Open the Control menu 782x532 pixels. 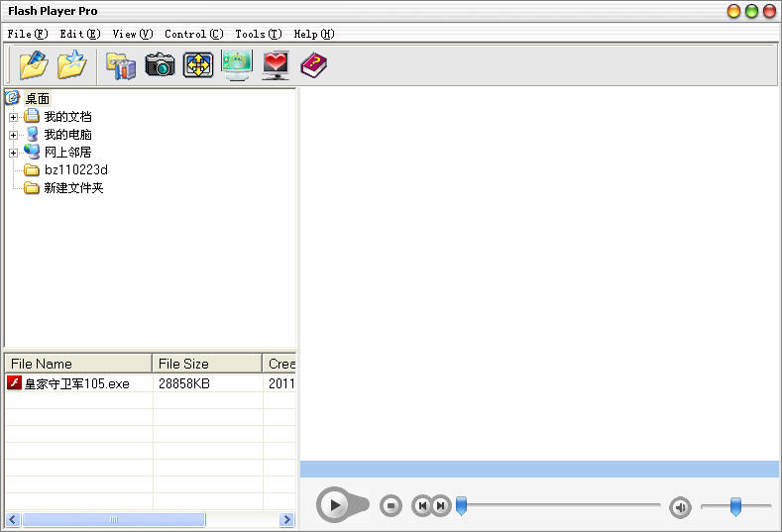point(193,34)
